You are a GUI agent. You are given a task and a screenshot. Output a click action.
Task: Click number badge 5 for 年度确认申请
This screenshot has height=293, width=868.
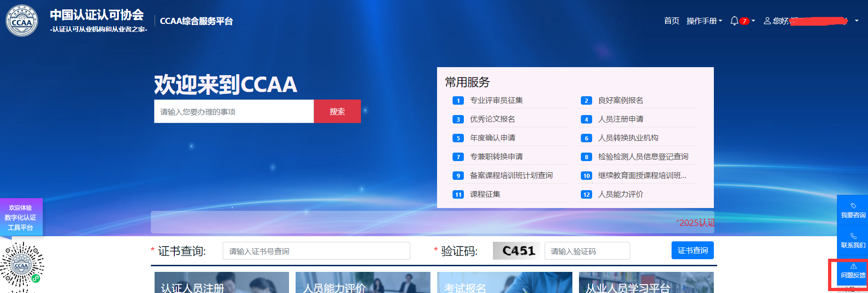[458, 138]
